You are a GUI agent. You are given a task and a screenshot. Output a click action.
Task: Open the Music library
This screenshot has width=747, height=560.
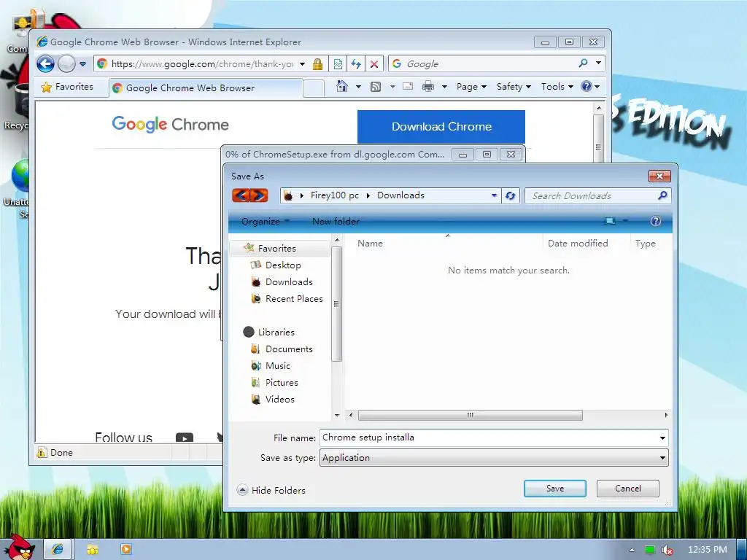coord(278,366)
